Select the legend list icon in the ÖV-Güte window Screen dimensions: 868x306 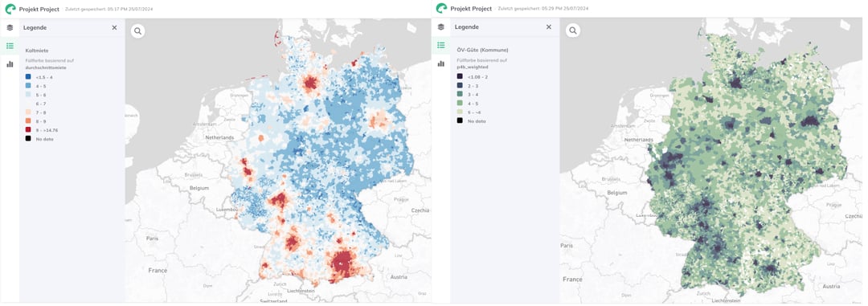tap(440, 45)
